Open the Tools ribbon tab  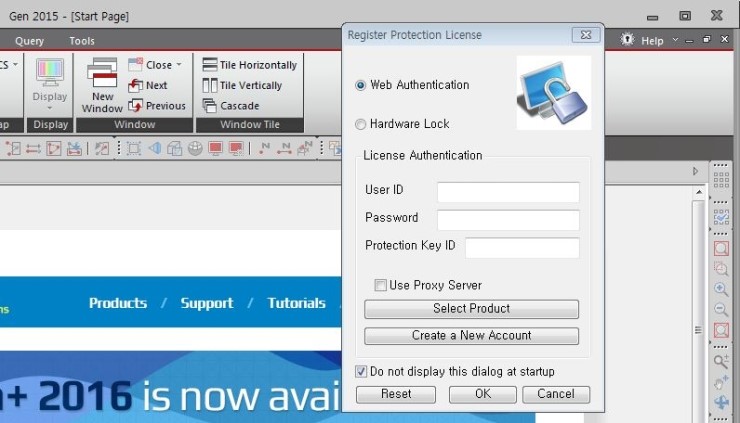coord(82,41)
